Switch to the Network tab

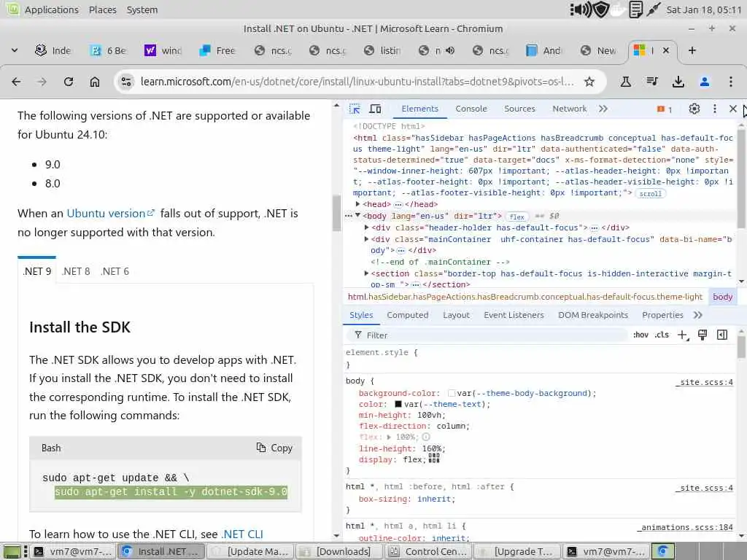pyautogui.click(x=569, y=109)
